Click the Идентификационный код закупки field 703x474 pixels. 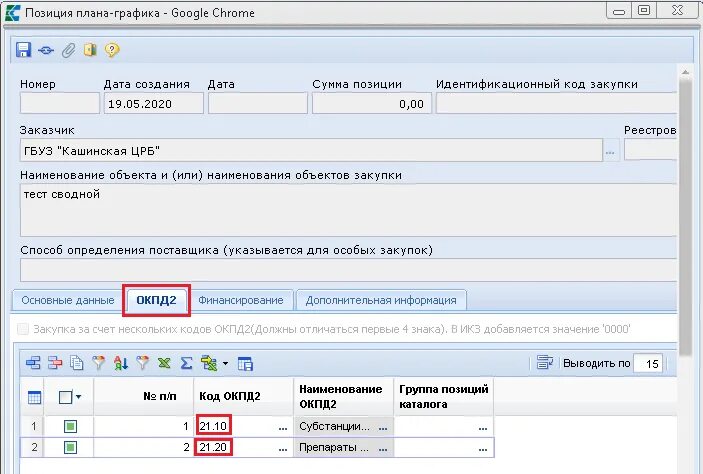[556, 104]
